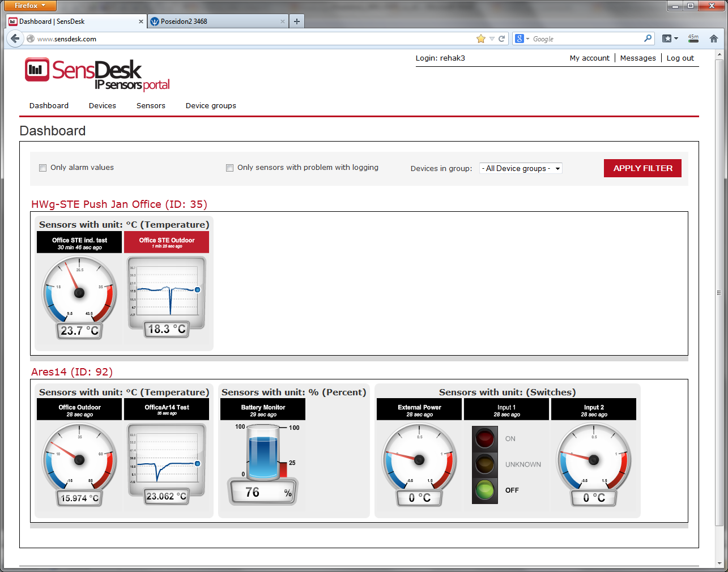Screen dimensions: 728x572
Task: Tick Only sensors with problem with logging
Action: pos(229,168)
